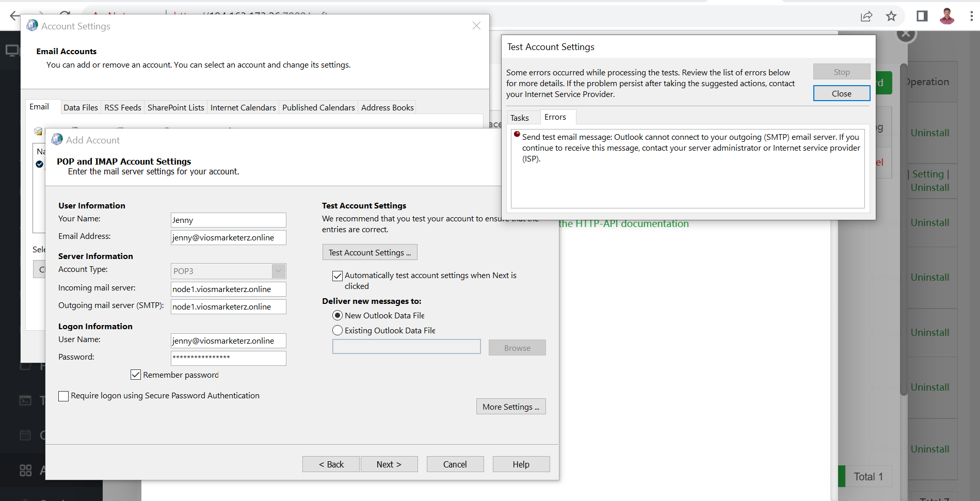Viewport: 980px width, 501px height.
Task: Switch to the Data Files tab
Action: pyautogui.click(x=81, y=107)
